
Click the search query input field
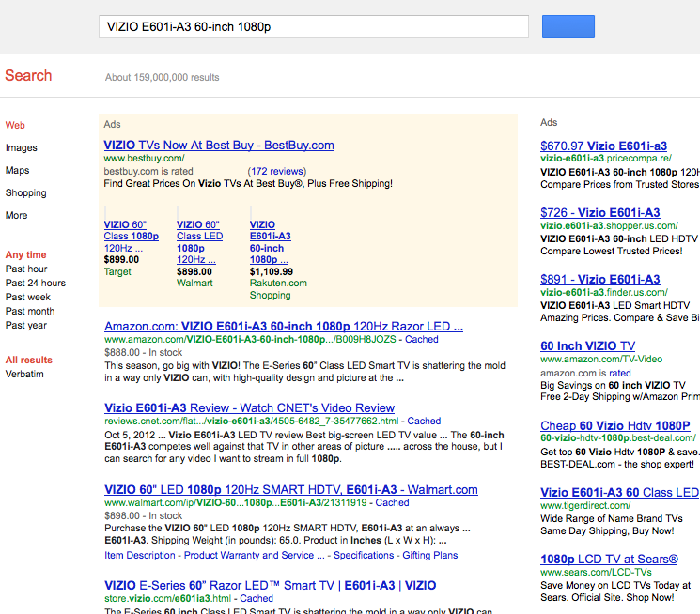coord(314,27)
